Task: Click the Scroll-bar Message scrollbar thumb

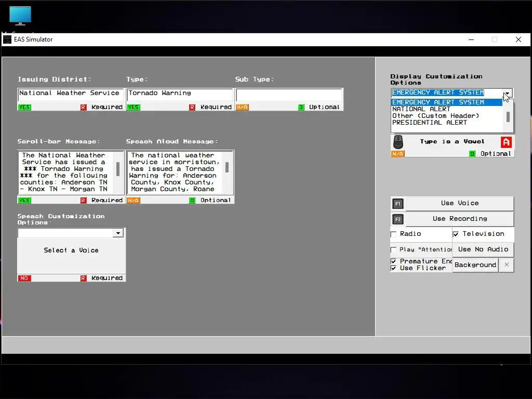Action: pos(118,169)
